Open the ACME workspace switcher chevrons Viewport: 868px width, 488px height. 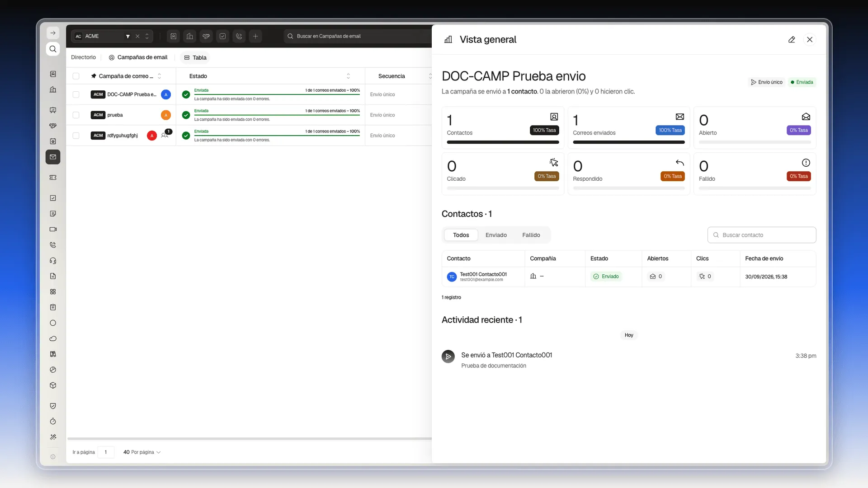tap(147, 36)
